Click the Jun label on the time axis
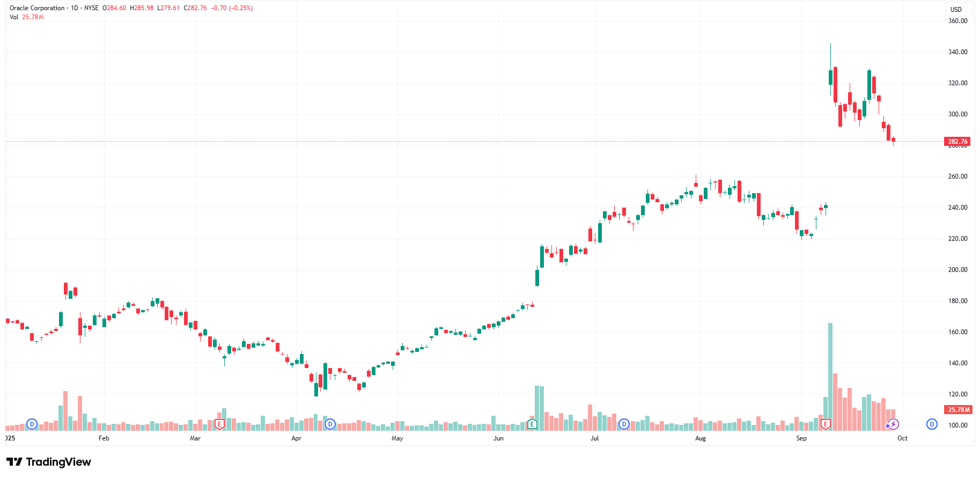980x478 pixels. tap(498, 438)
